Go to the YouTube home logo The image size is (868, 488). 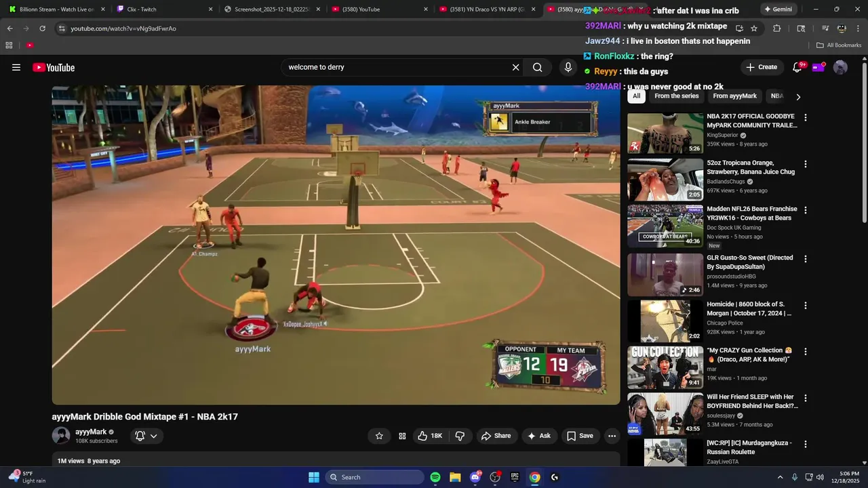click(x=54, y=67)
